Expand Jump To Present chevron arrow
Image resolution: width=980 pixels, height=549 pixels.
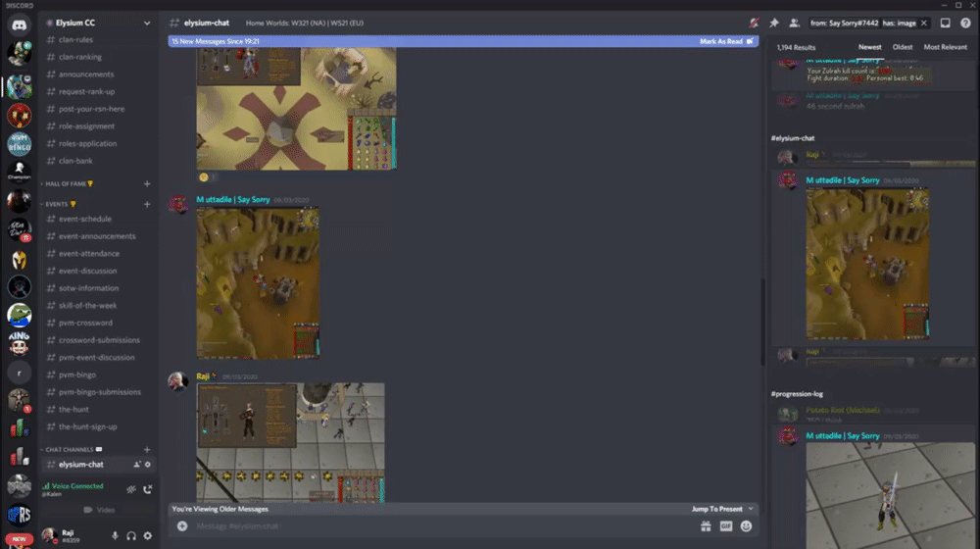(751, 509)
